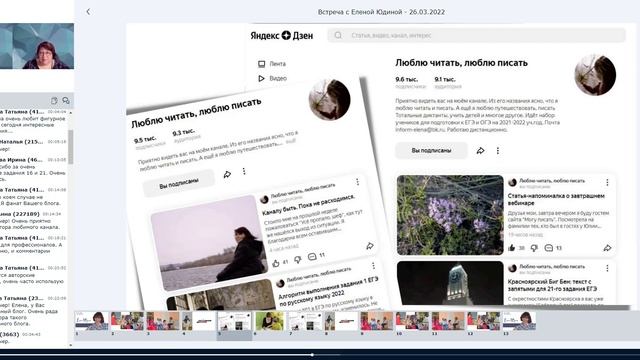
Task: Click the round avatar on the tilted card
Action: coord(329,100)
